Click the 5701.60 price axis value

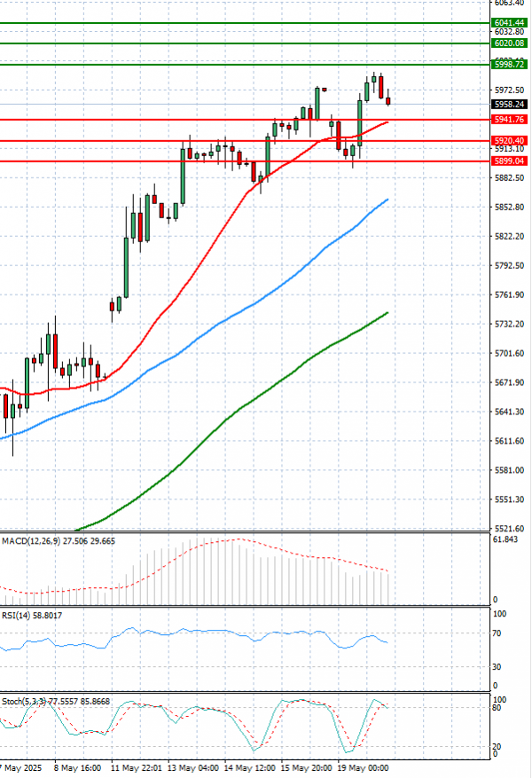[x=509, y=353]
